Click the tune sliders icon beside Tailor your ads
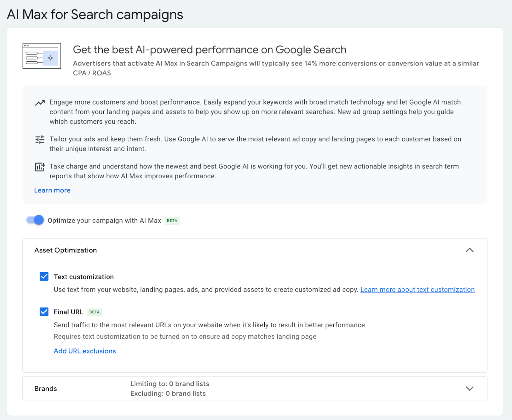The width and height of the screenshot is (512, 420). click(x=40, y=140)
